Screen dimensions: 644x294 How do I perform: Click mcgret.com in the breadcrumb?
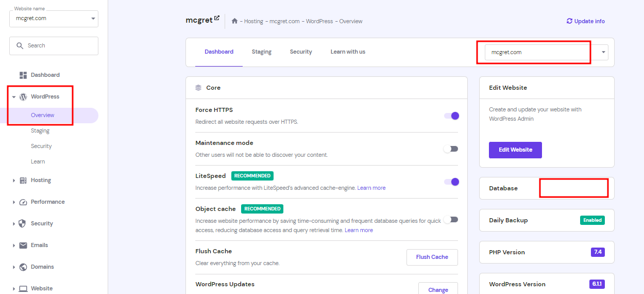pyautogui.click(x=285, y=21)
